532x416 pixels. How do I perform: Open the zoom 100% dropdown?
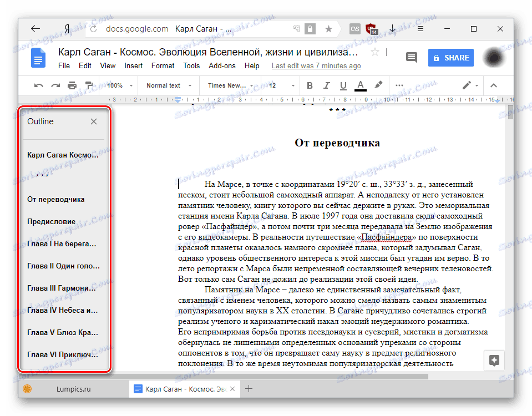(120, 85)
